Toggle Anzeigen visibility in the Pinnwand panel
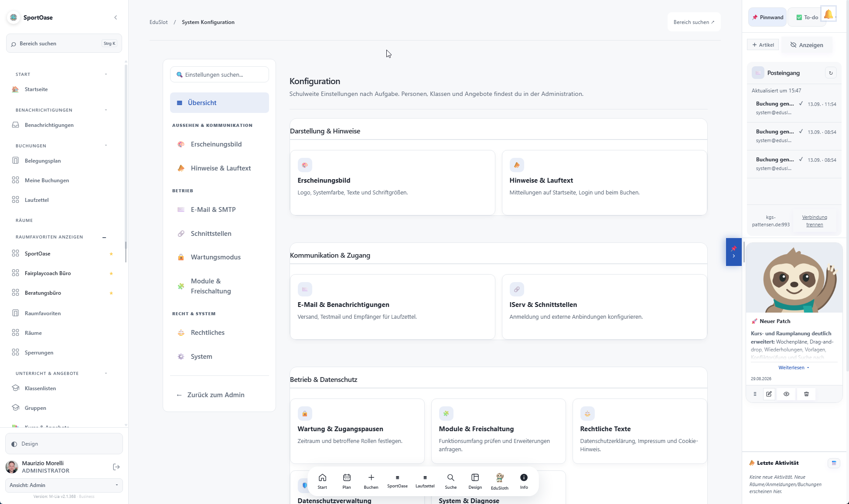849x504 pixels. click(x=807, y=45)
